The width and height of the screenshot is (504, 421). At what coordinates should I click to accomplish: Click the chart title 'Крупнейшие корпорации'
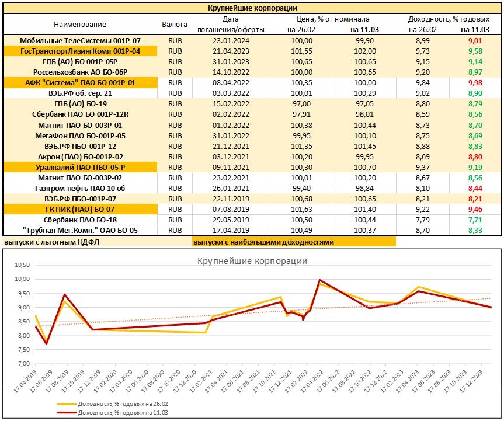pos(252,260)
